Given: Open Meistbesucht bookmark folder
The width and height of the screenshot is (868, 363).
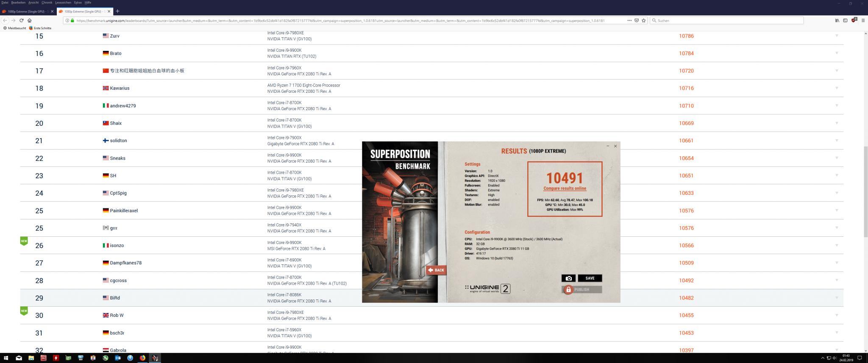Looking at the screenshot, I should [x=14, y=28].
